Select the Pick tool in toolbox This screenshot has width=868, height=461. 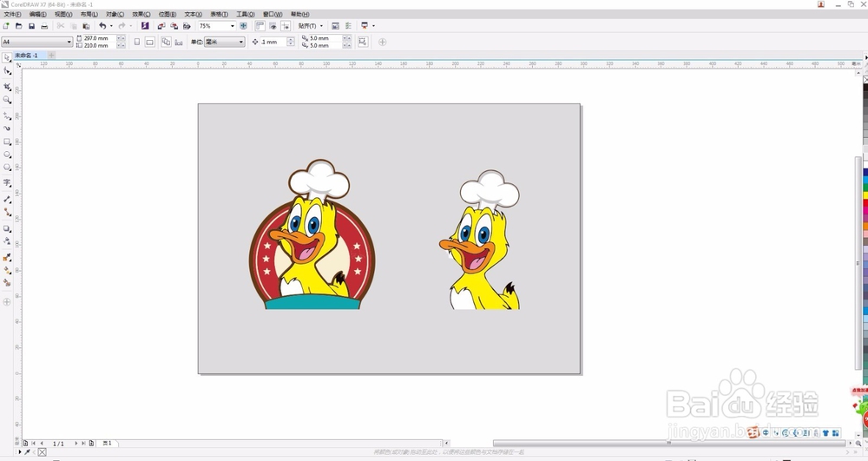coord(7,57)
